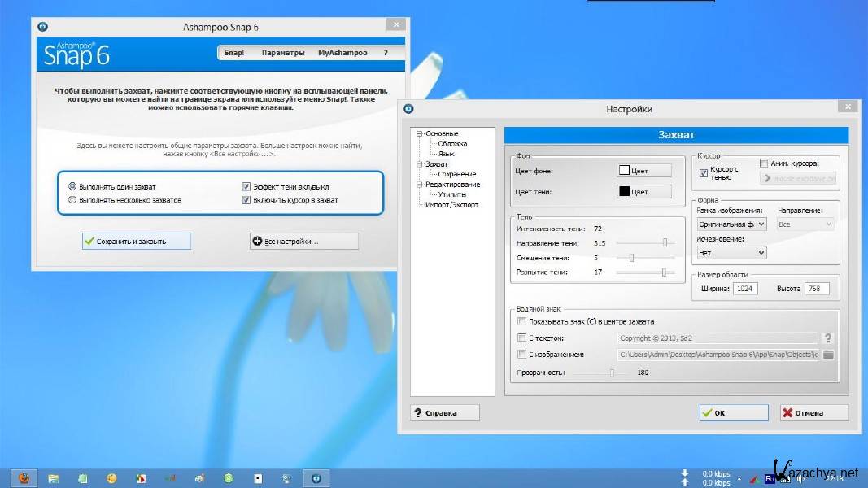Select "Выполнять несколько захватов" radio button
Viewport: 868px width, 488px height.
(72, 199)
